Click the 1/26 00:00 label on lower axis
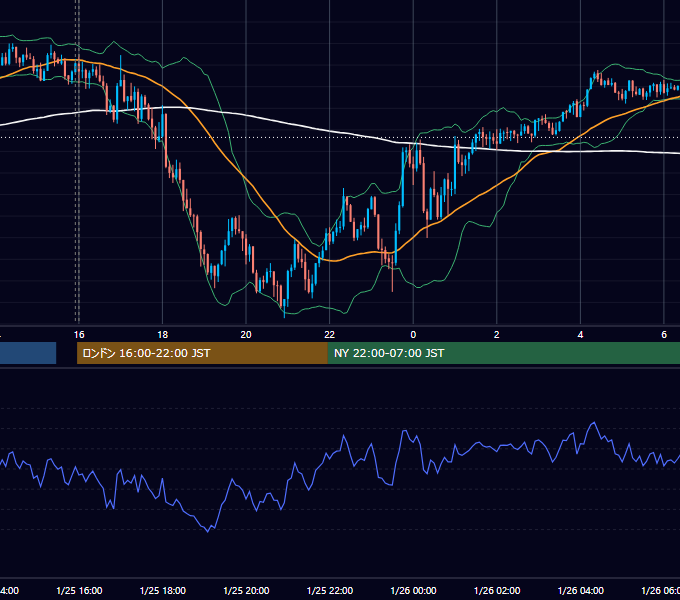The height and width of the screenshot is (600, 680). pos(413,590)
